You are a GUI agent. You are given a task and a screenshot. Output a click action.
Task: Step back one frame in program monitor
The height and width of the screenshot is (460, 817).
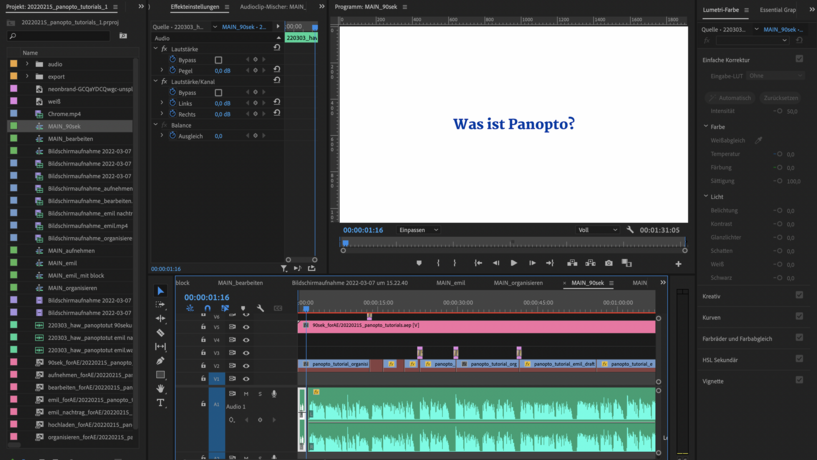(x=496, y=263)
